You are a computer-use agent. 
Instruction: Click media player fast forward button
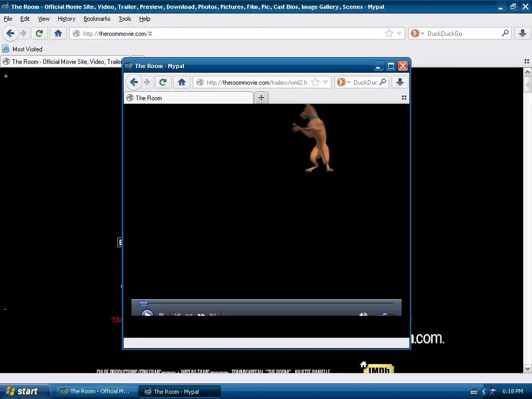tap(201, 314)
